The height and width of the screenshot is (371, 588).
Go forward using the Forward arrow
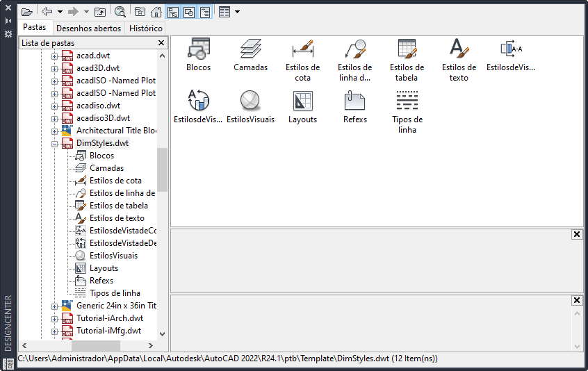[73, 12]
